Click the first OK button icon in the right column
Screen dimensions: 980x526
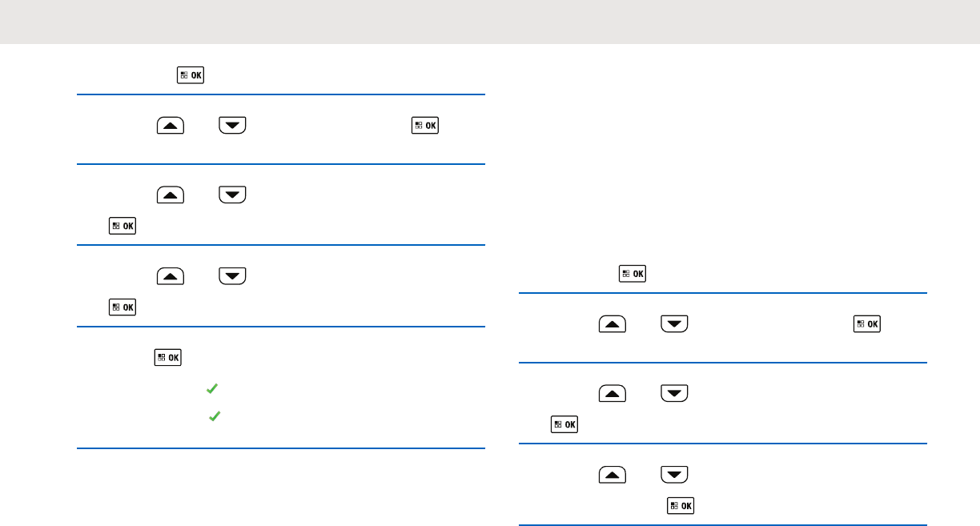pos(633,274)
